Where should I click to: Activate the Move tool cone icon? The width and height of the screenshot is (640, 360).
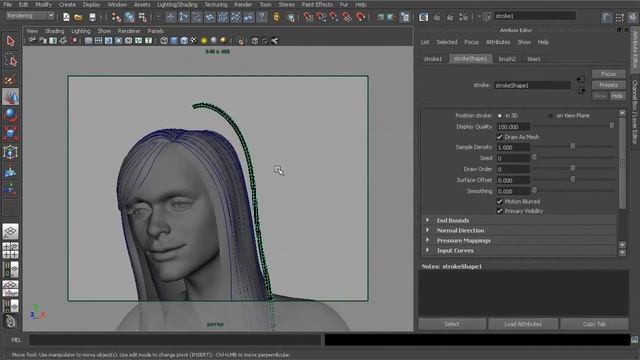pyautogui.click(x=11, y=97)
